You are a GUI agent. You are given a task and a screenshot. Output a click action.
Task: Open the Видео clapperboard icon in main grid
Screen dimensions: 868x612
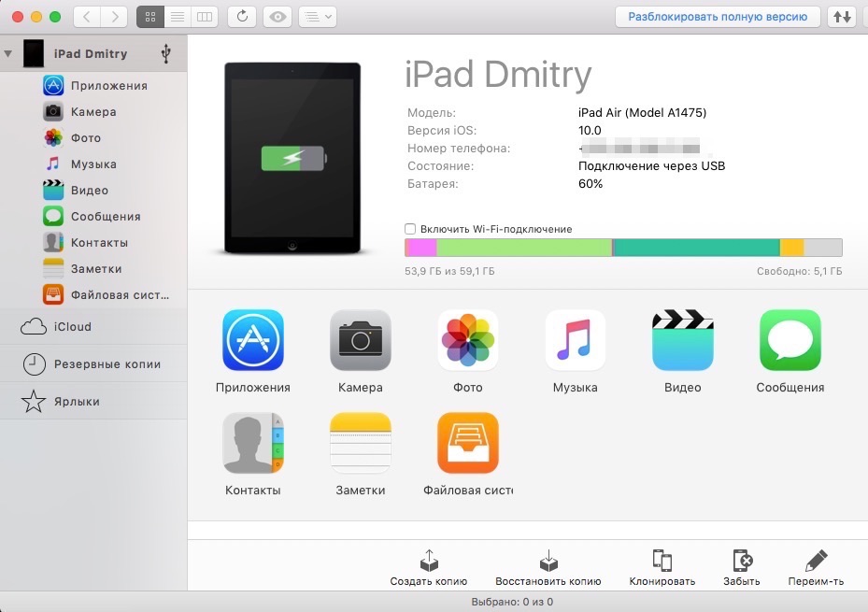[682, 341]
